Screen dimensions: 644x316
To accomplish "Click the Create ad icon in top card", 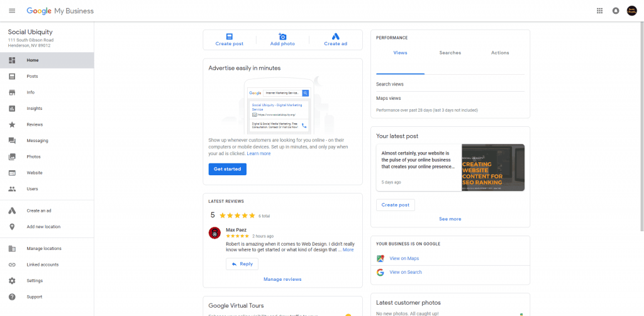I will click(x=336, y=36).
